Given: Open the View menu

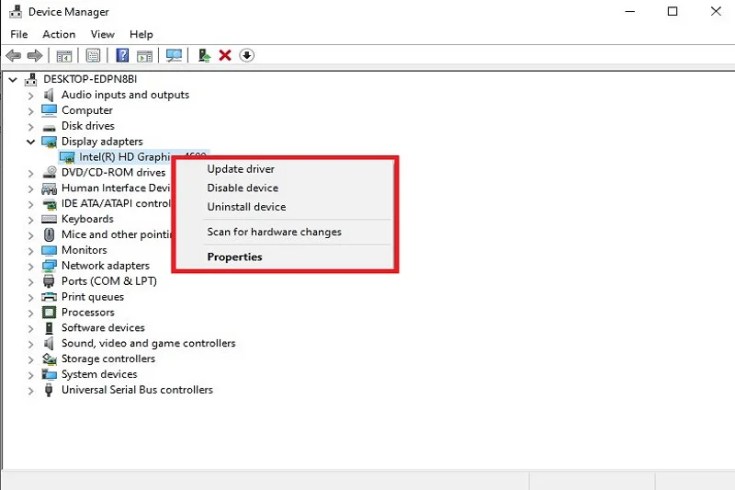Looking at the screenshot, I should click(x=102, y=34).
